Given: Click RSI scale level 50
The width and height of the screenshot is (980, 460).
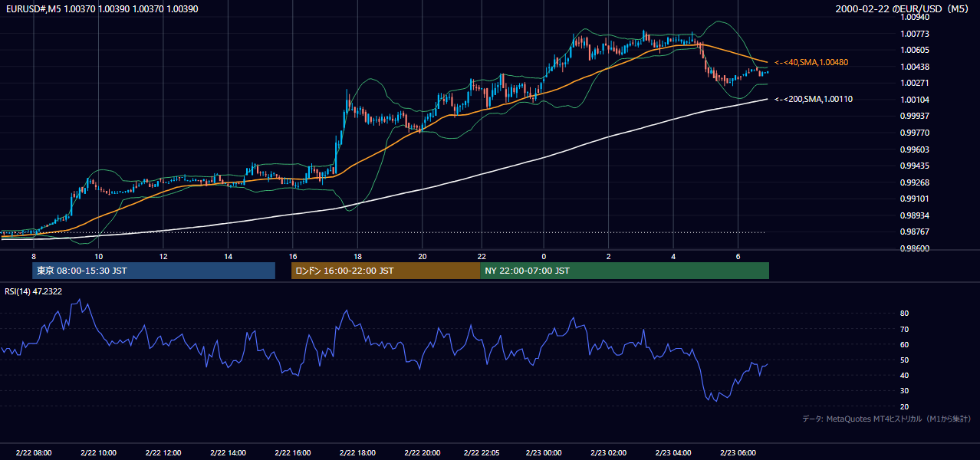Looking at the screenshot, I should tap(905, 360).
